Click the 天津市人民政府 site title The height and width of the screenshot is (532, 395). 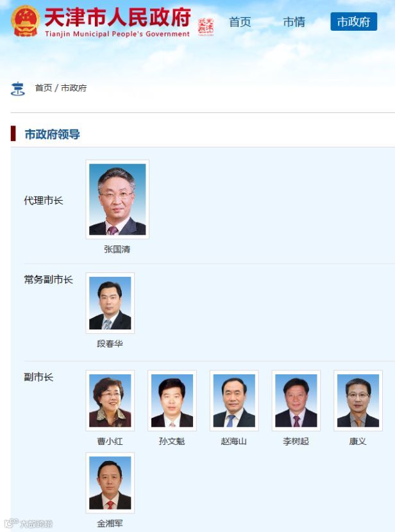pyautogui.click(x=117, y=18)
